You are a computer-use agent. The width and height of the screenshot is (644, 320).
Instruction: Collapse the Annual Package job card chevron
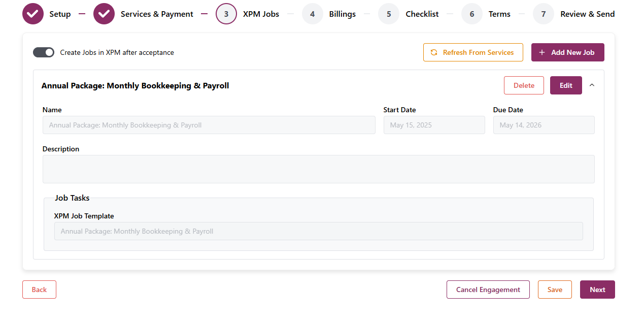pyautogui.click(x=592, y=85)
